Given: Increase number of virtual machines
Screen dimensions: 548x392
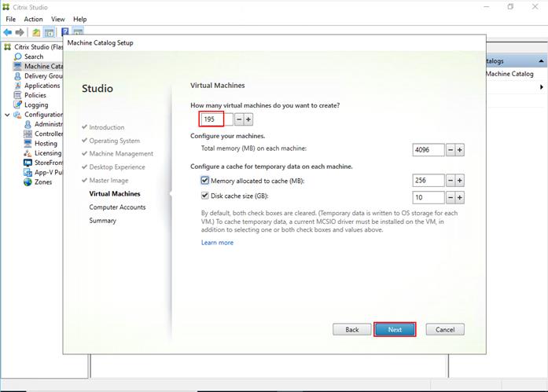Looking at the screenshot, I should 248,119.
